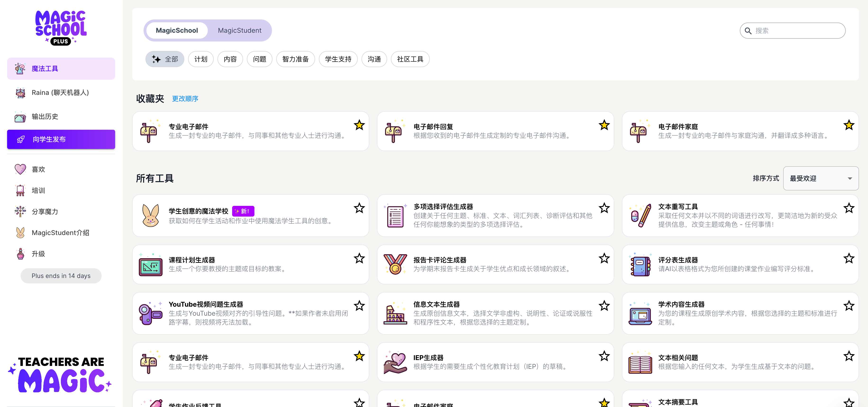This screenshot has height=407, width=868.
Task: Star the 多项选择评估生成器 tool
Action: coord(604,208)
